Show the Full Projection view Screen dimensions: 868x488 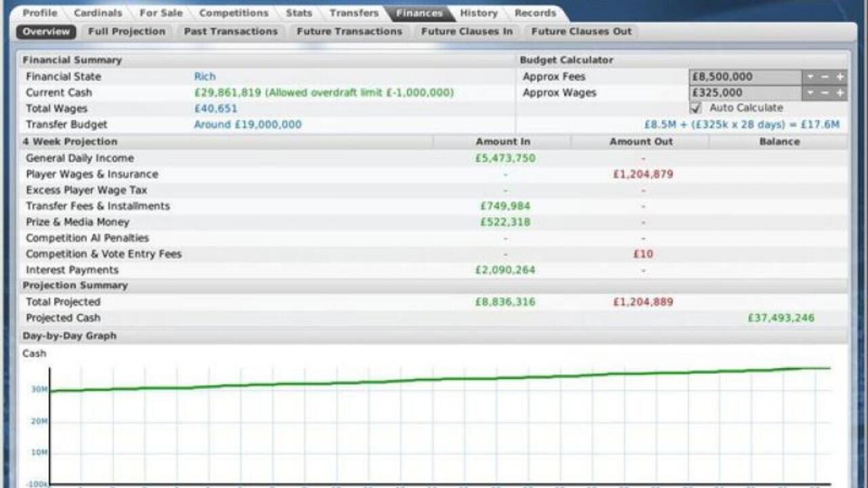127,31
